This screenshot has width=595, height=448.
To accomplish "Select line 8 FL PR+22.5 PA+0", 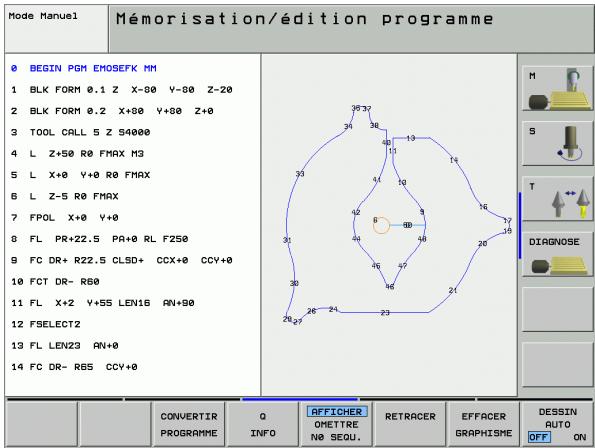I will click(99, 239).
